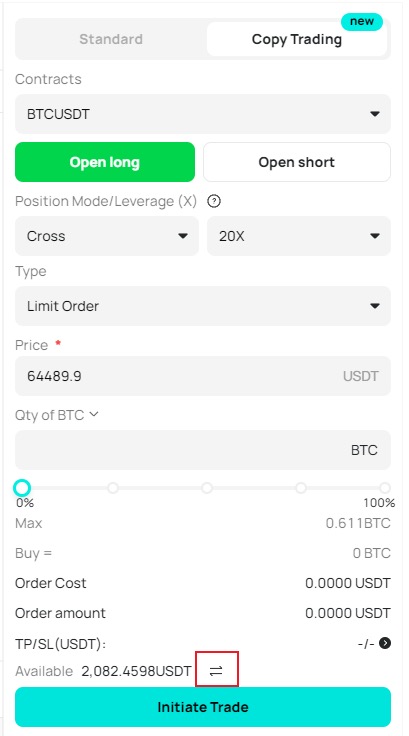This screenshot has height=736, width=409.
Task: Click the TP/SL black arrow icon
Action: [385, 643]
